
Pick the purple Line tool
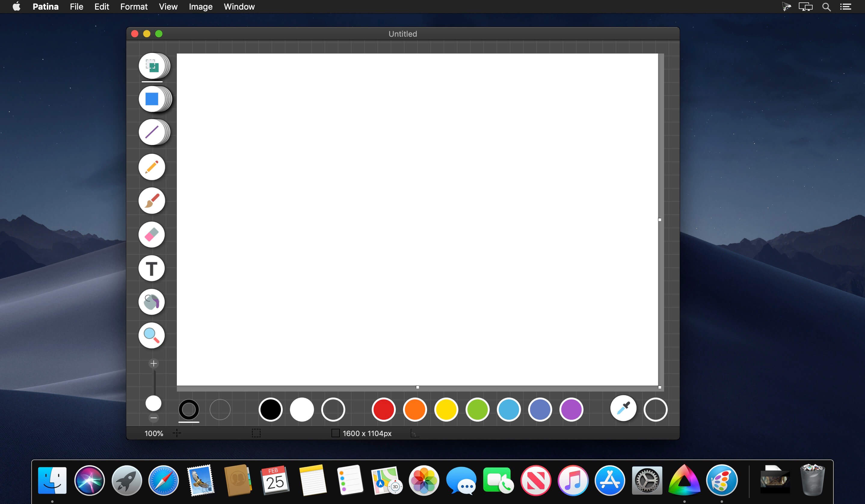152,132
